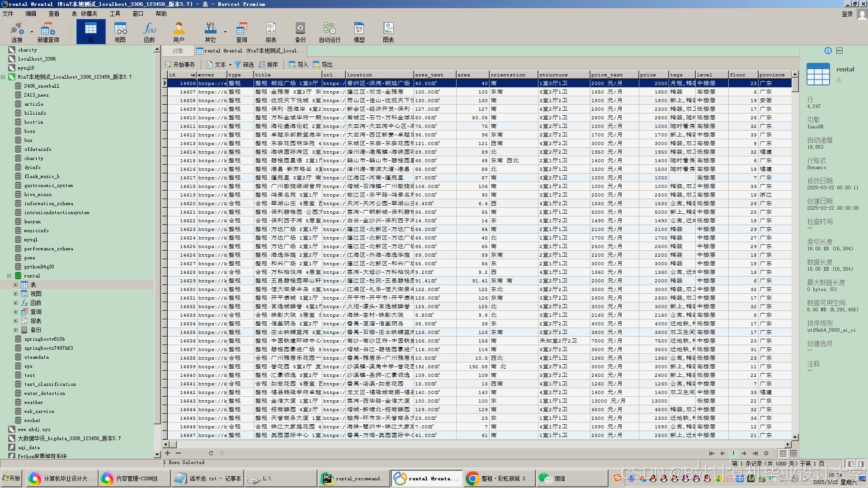
Task: Go to next page arrow
Action: 744,453
